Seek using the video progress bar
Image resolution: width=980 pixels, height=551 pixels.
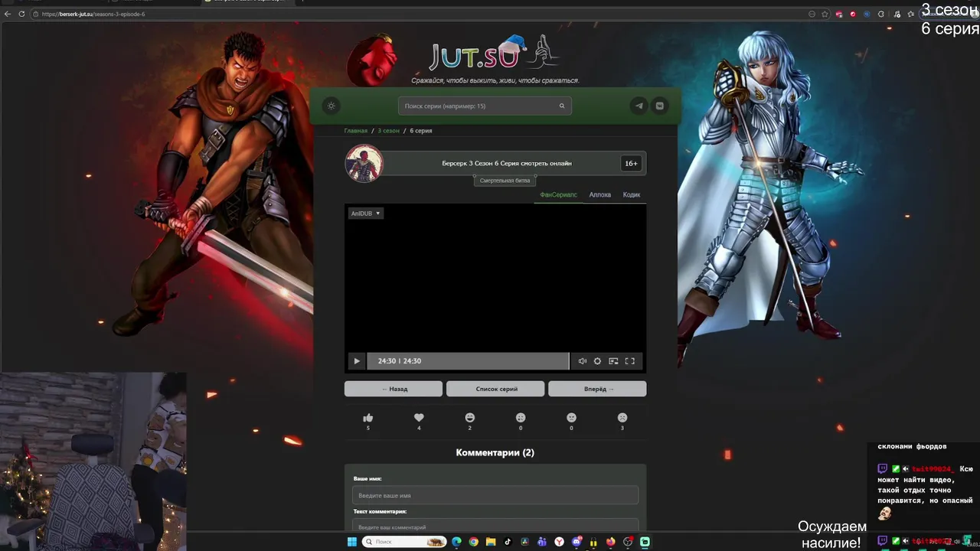tap(468, 361)
